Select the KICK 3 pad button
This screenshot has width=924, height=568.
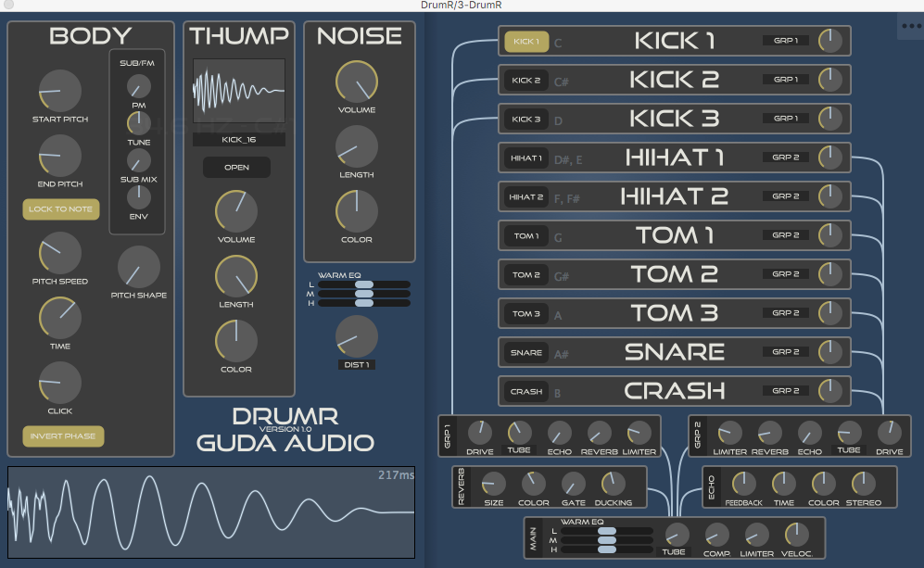coord(526,119)
